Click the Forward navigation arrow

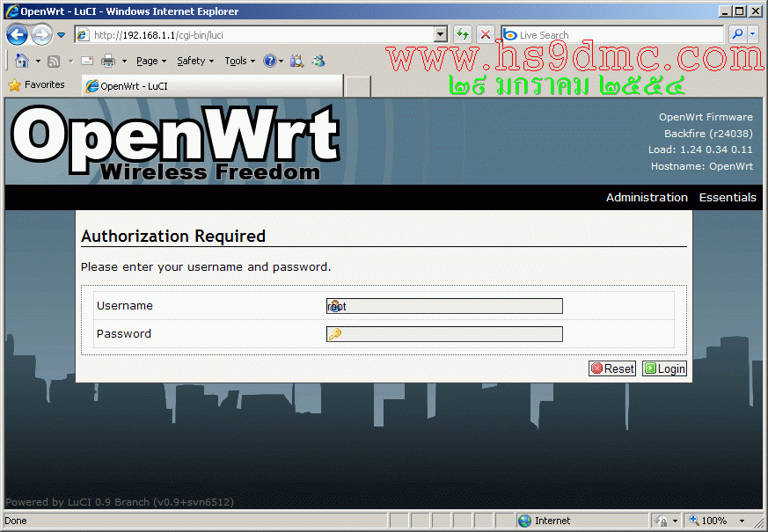pyautogui.click(x=41, y=35)
